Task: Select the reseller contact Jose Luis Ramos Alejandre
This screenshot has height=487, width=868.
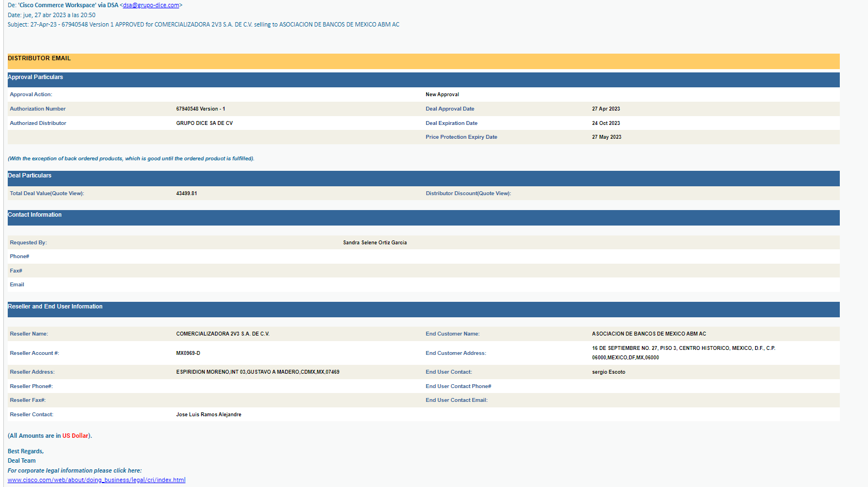Action: point(208,415)
